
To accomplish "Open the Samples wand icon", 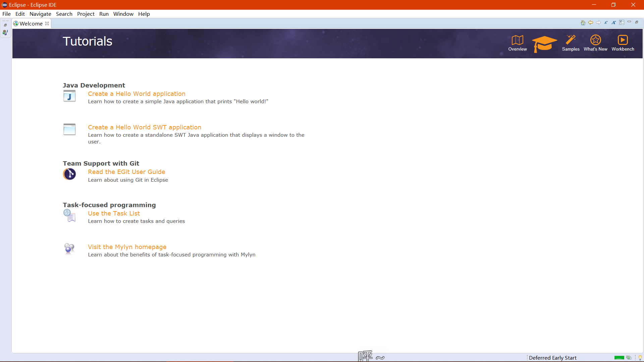I will (x=571, y=40).
